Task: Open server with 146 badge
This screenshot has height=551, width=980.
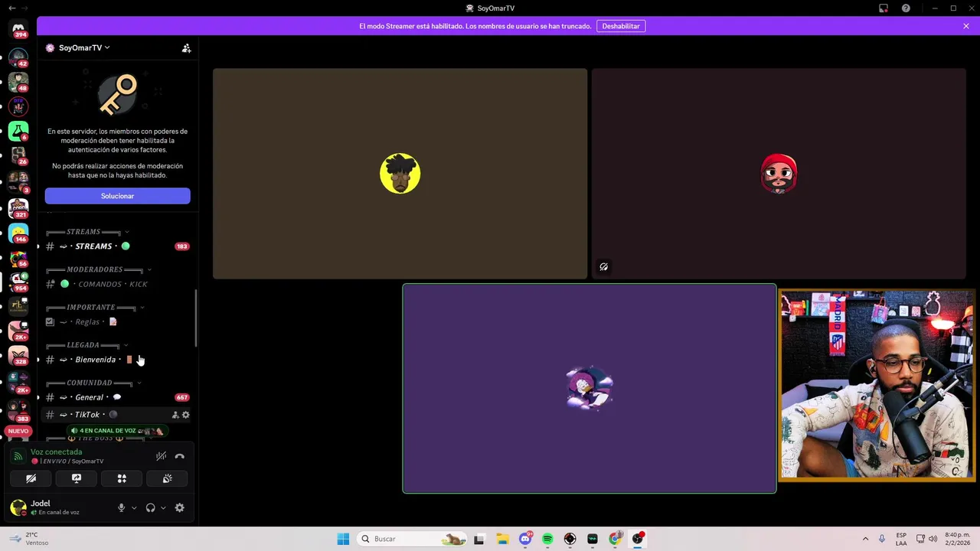Action: 18,233
